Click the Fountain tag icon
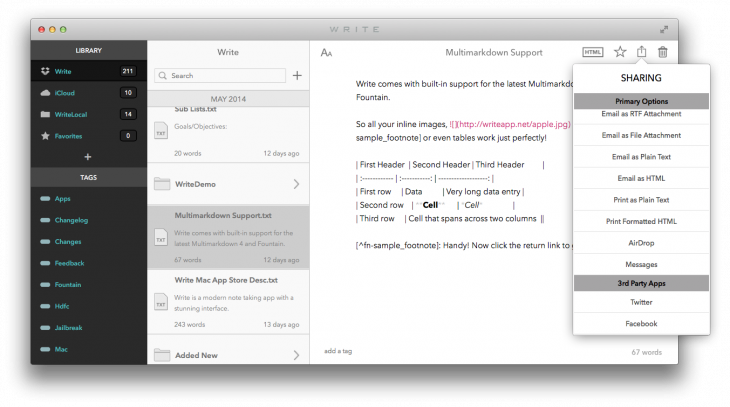 point(45,284)
